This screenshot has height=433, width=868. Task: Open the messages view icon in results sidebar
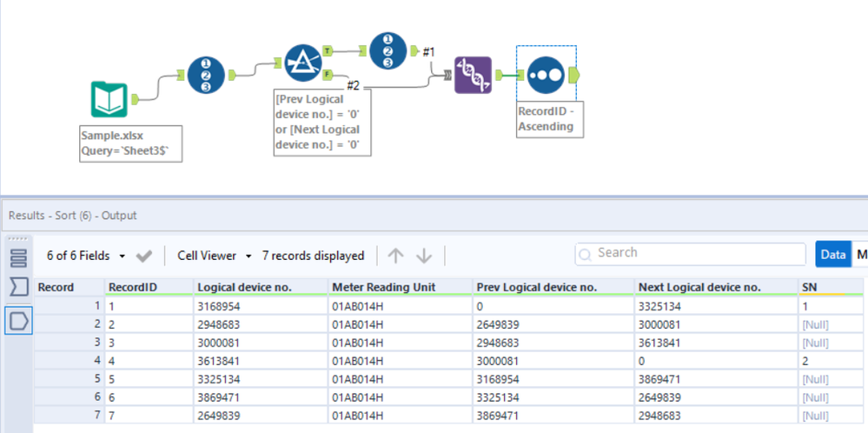(19, 258)
